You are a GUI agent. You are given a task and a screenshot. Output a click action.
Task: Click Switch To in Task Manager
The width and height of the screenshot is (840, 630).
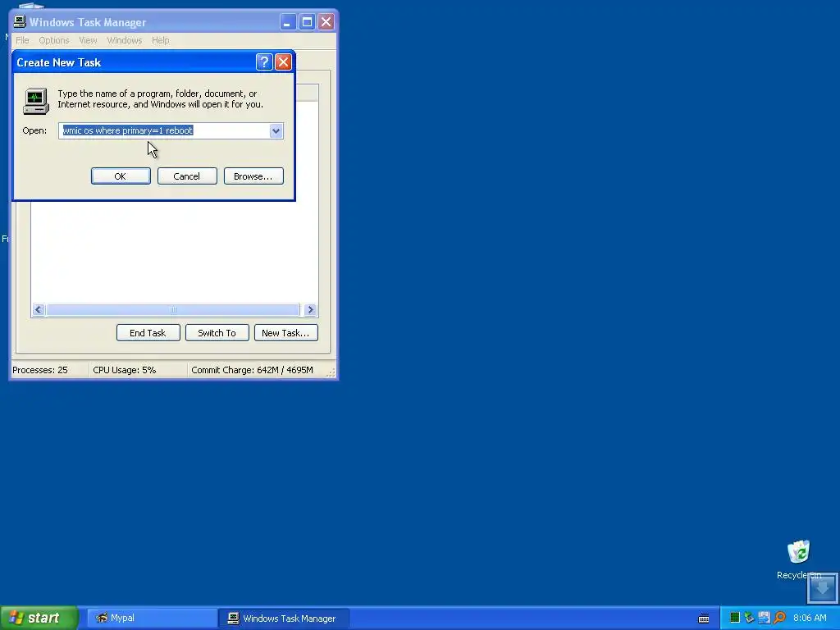click(x=217, y=333)
